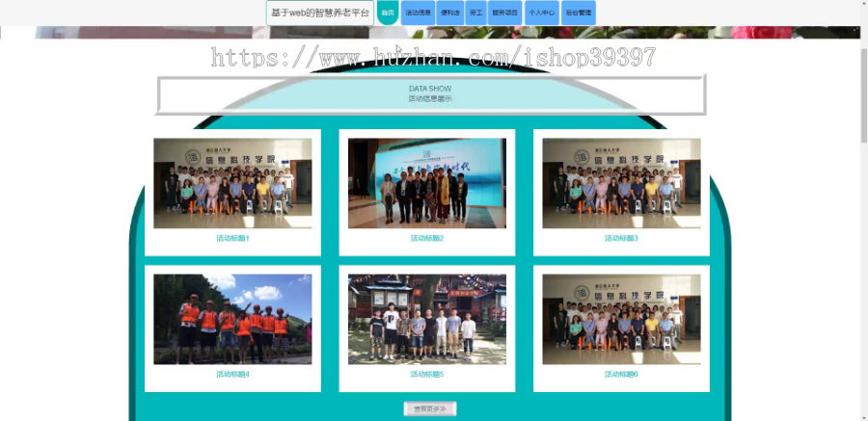868x421 pixels.
Task: Open the photo for 活动标题5
Action: click(x=427, y=319)
